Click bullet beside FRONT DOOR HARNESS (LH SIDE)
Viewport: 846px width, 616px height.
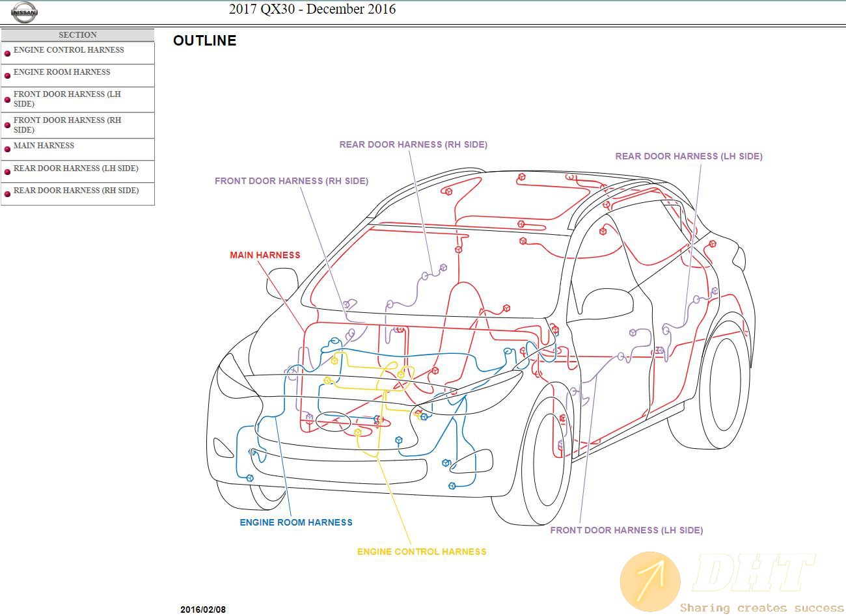(8, 100)
